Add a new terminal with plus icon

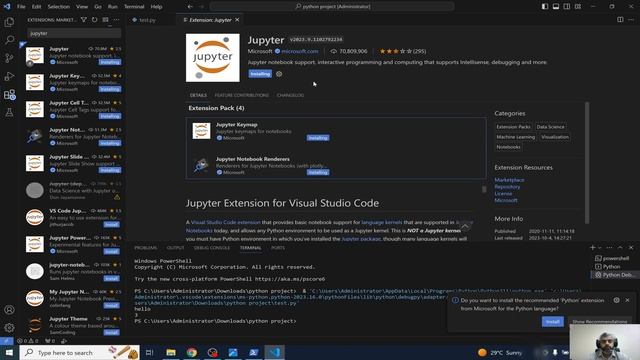pos(592,247)
